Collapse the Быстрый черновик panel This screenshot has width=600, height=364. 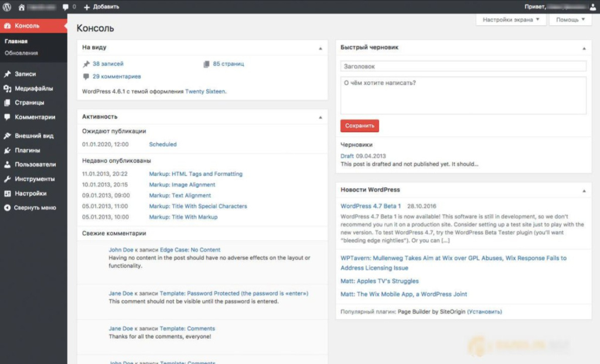[x=584, y=48]
